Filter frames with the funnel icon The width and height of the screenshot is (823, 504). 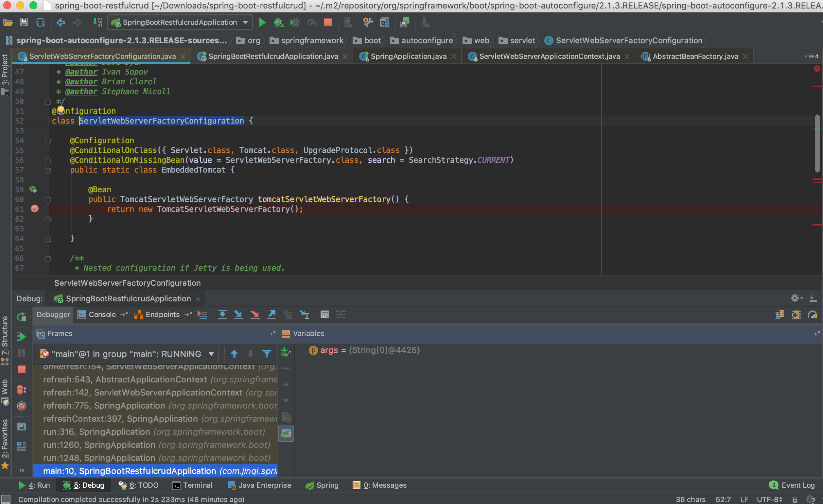(x=267, y=353)
